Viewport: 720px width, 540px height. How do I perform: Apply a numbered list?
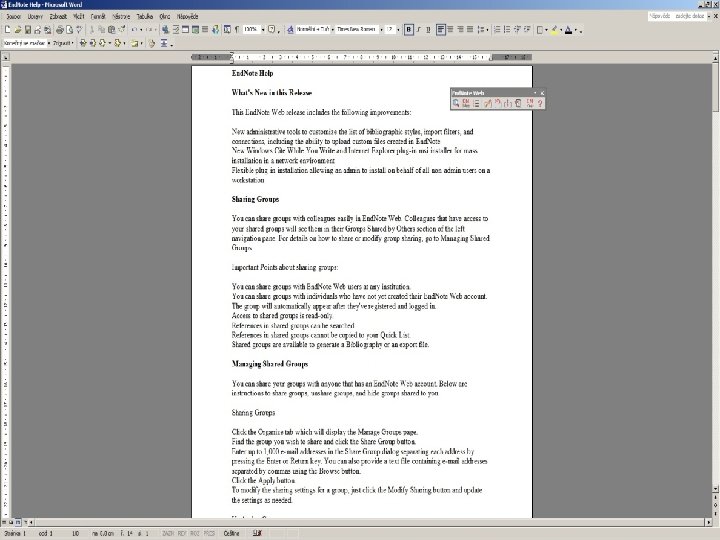[x=497, y=30]
